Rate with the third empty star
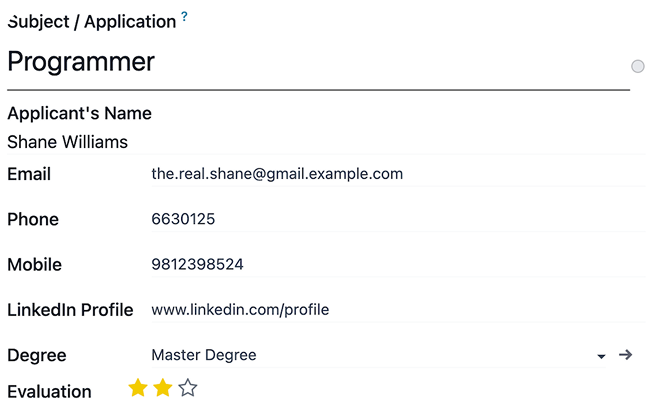The height and width of the screenshot is (411, 656). click(188, 388)
